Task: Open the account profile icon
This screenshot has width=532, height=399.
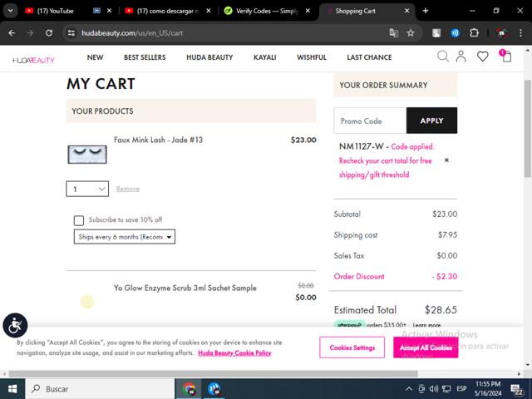Action: [461, 57]
